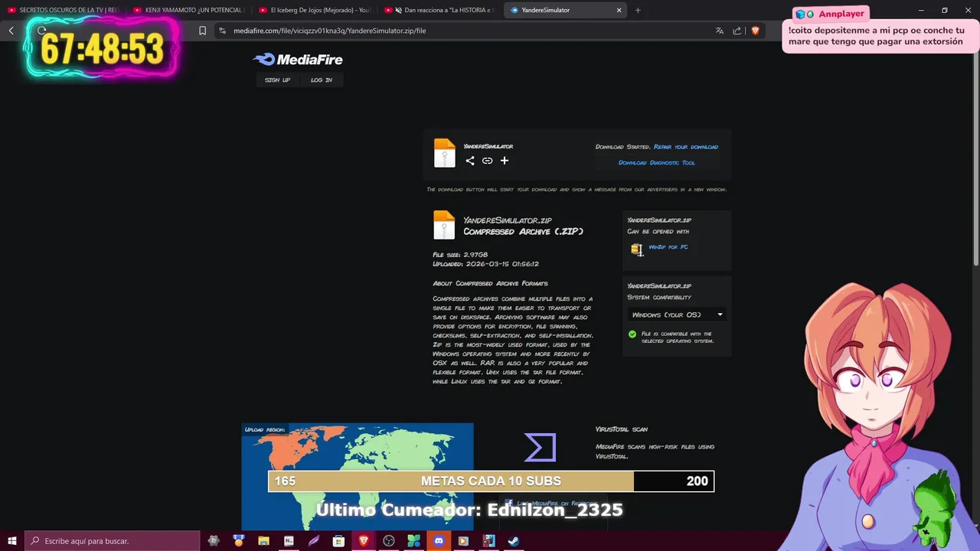Click the LOG IN button

coord(322,80)
